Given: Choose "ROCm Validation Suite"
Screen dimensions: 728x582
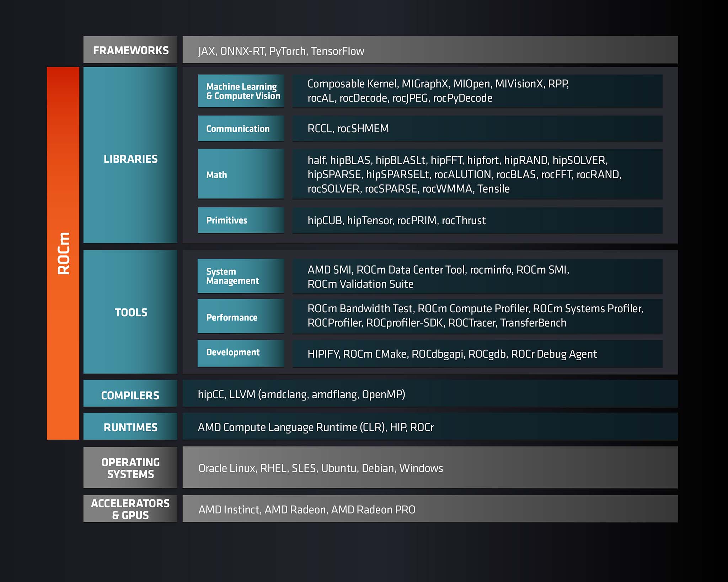Looking at the screenshot, I should (360, 284).
